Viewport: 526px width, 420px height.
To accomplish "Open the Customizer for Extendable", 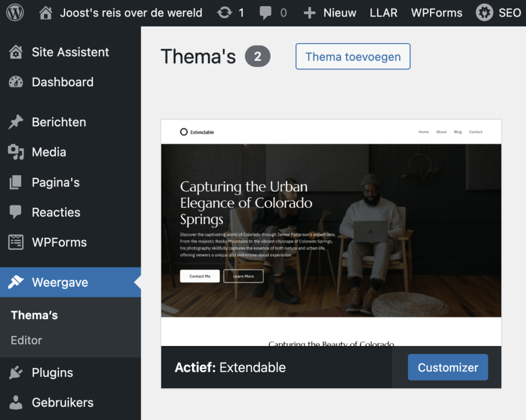I will tap(448, 368).
